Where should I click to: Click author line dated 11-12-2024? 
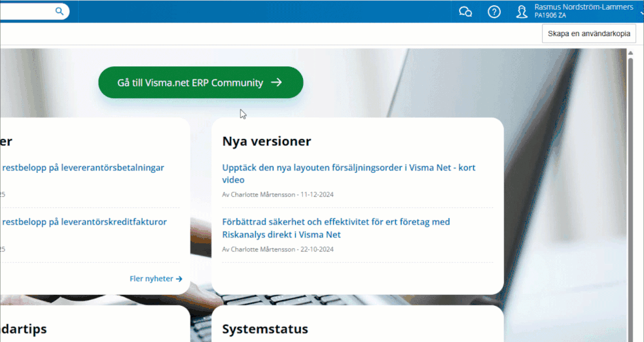pos(278,194)
